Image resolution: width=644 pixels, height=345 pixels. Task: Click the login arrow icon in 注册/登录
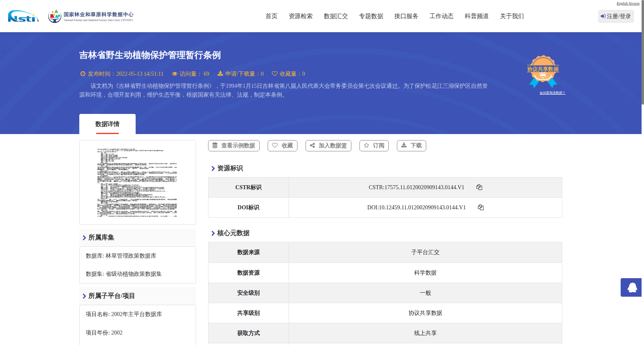pos(603,16)
